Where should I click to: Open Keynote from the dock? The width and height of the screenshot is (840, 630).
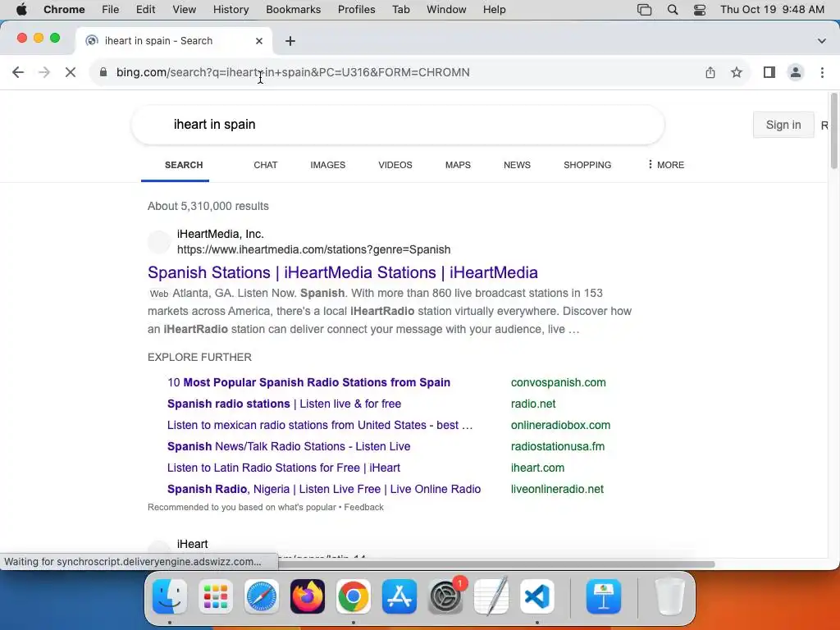pos(604,596)
